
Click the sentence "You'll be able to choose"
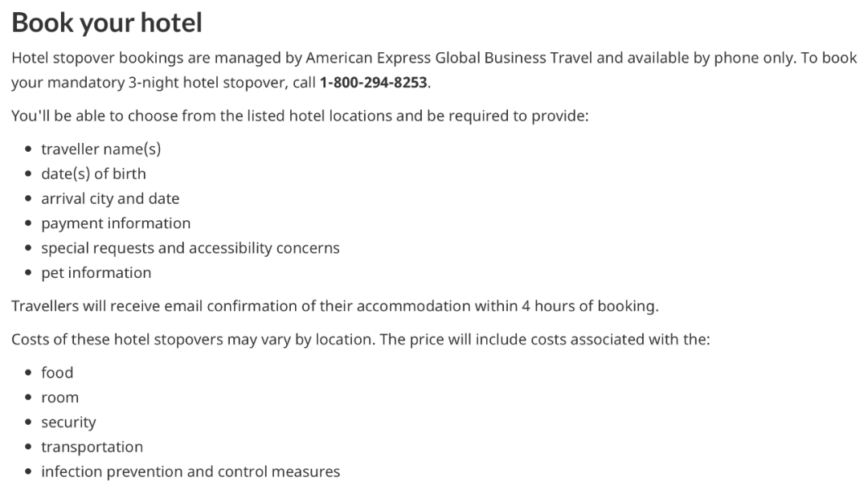click(300, 116)
